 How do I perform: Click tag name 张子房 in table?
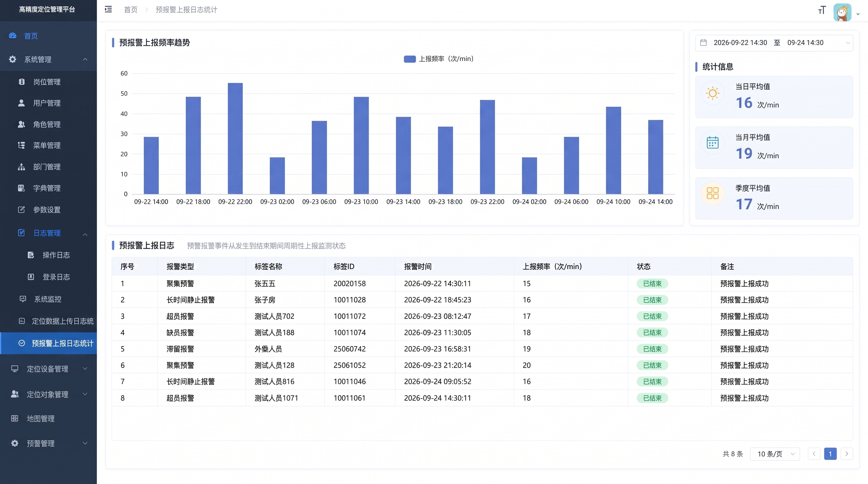[x=265, y=300]
